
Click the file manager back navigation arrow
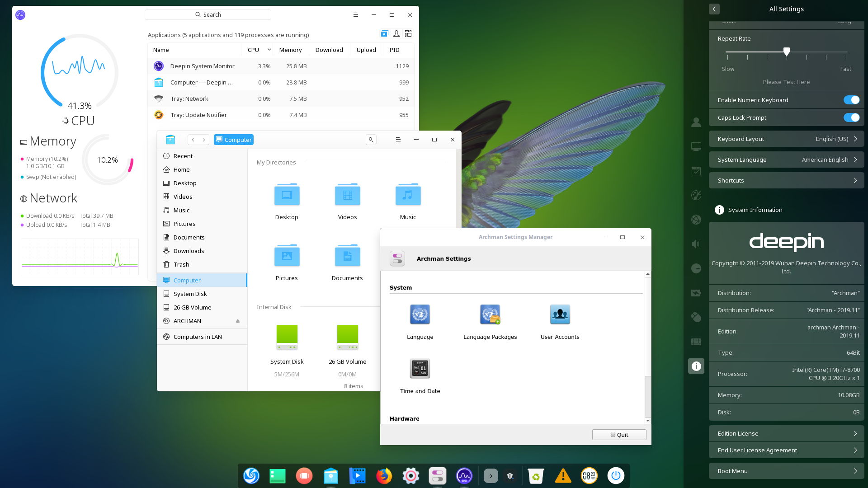[x=193, y=140]
